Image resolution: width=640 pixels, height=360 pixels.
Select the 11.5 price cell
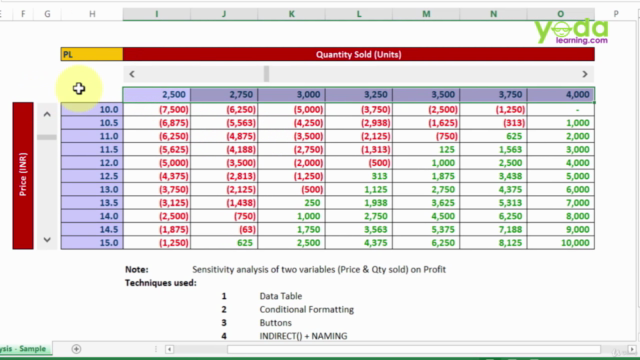coord(92,149)
